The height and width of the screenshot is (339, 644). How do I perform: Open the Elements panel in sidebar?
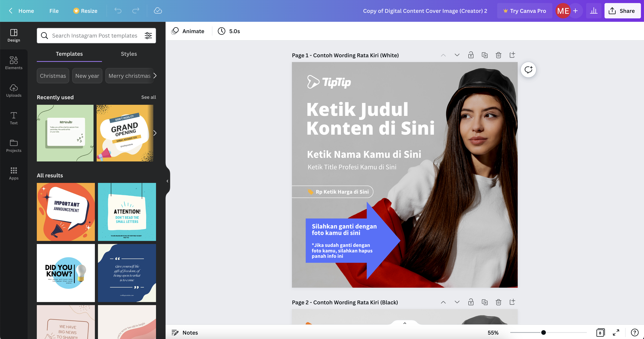click(x=14, y=63)
